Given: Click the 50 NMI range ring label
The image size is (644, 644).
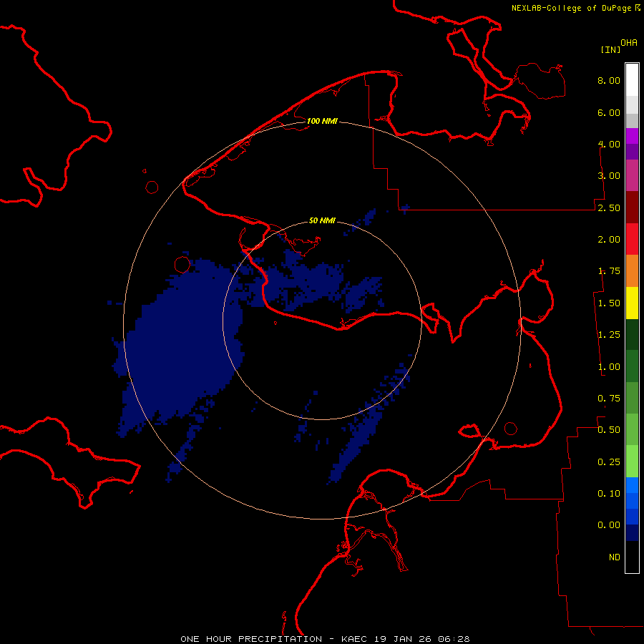Looking at the screenshot, I should (322, 220).
